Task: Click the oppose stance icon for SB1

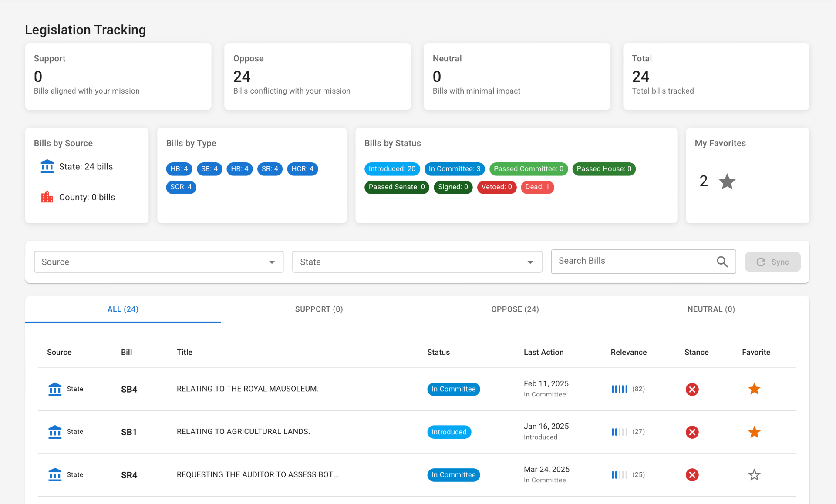Action: coord(692,432)
